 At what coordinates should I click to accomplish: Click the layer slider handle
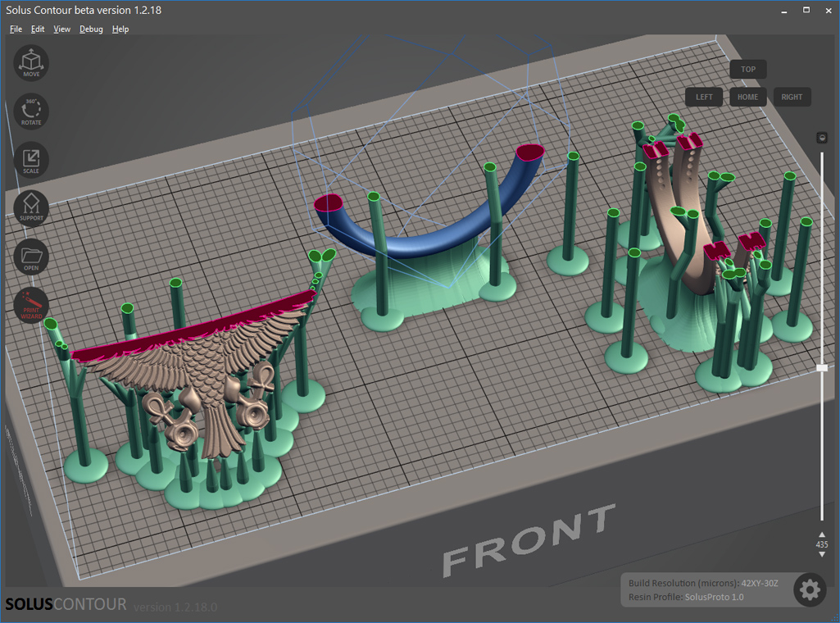[822, 367]
